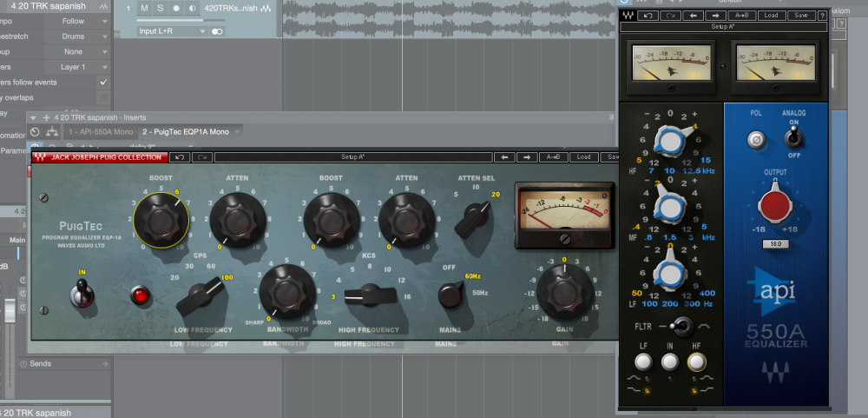Mute track 1 with the M button
The image size is (868, 418).
pyautogui.click(x=144, y=8)
